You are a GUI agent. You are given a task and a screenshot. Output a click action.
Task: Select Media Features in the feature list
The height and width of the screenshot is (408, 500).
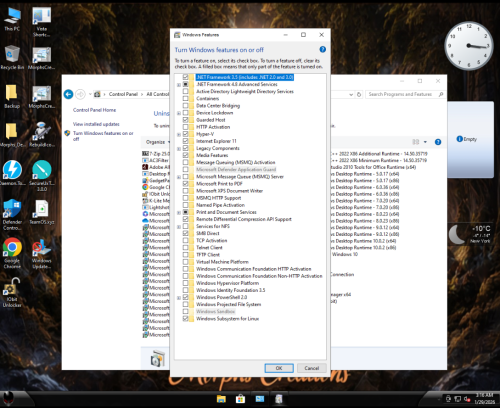(x=212, y=155)
